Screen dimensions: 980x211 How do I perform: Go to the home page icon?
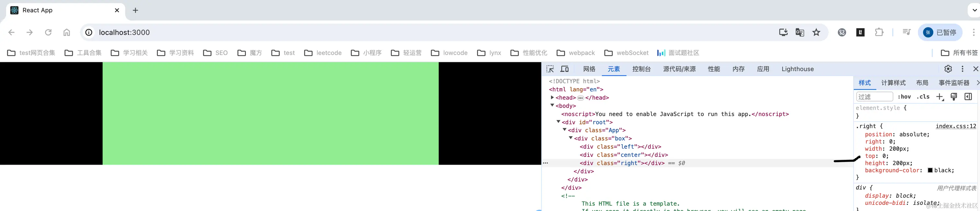tap(66, 32)
